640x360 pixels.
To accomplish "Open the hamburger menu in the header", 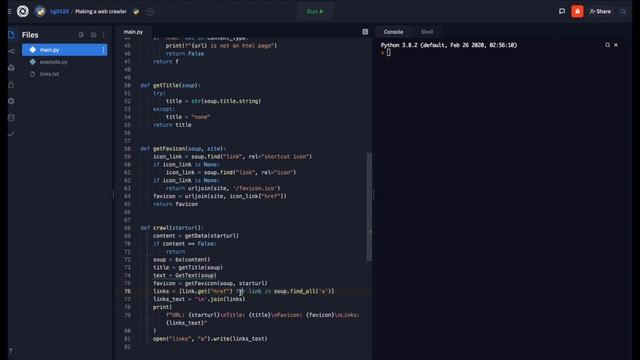I will coord(9,11).
